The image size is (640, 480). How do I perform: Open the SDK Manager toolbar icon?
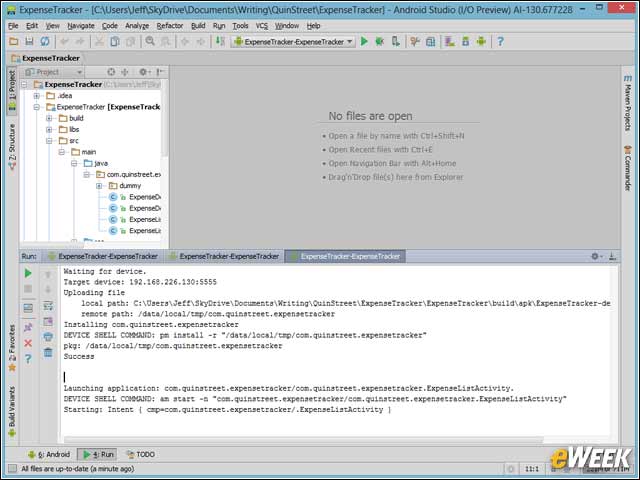[465, 42]
